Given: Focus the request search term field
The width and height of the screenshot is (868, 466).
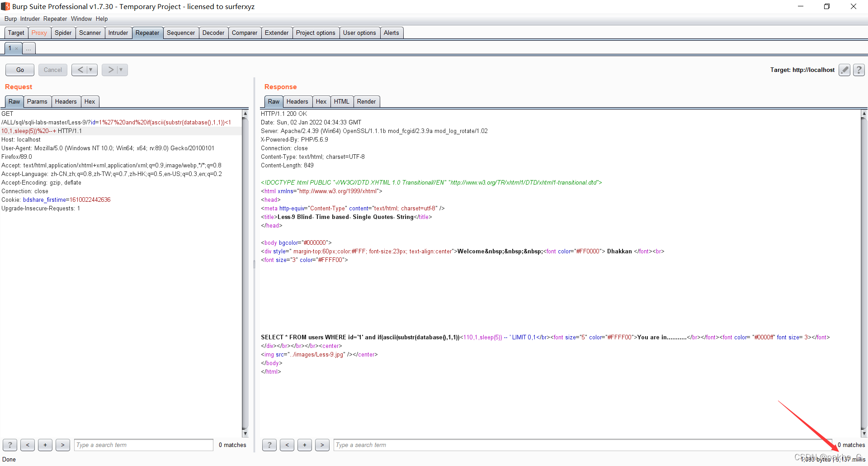Looking at the screenshot, I should [x=144, y=445].
